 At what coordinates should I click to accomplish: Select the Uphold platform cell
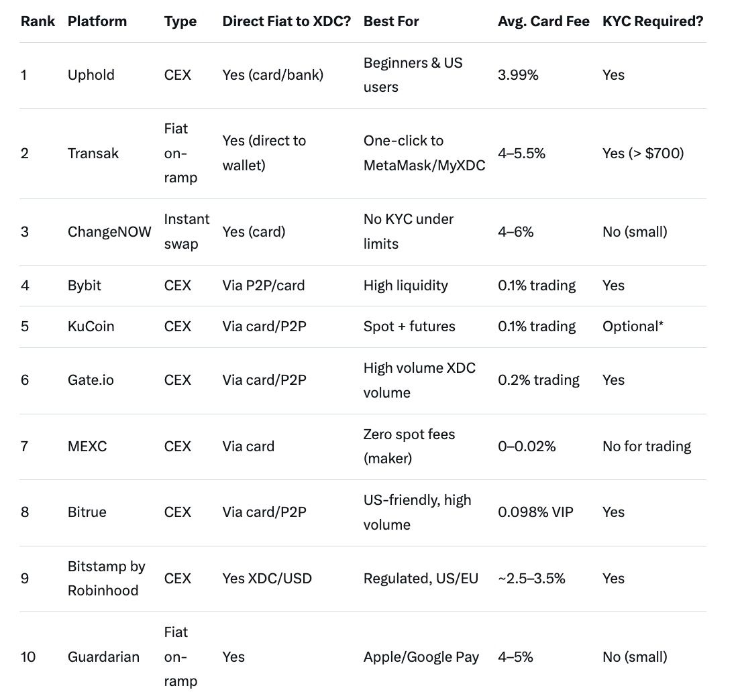pos(91,75)
